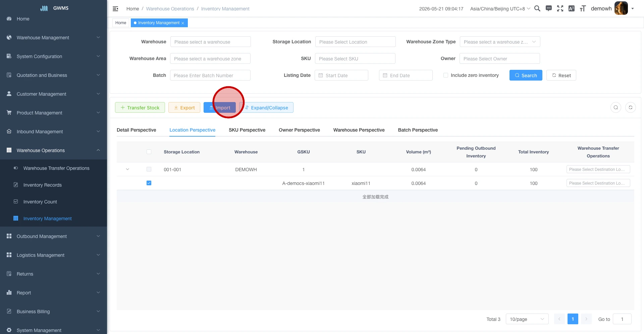Open the chat message icon in header

coord(549,8)
